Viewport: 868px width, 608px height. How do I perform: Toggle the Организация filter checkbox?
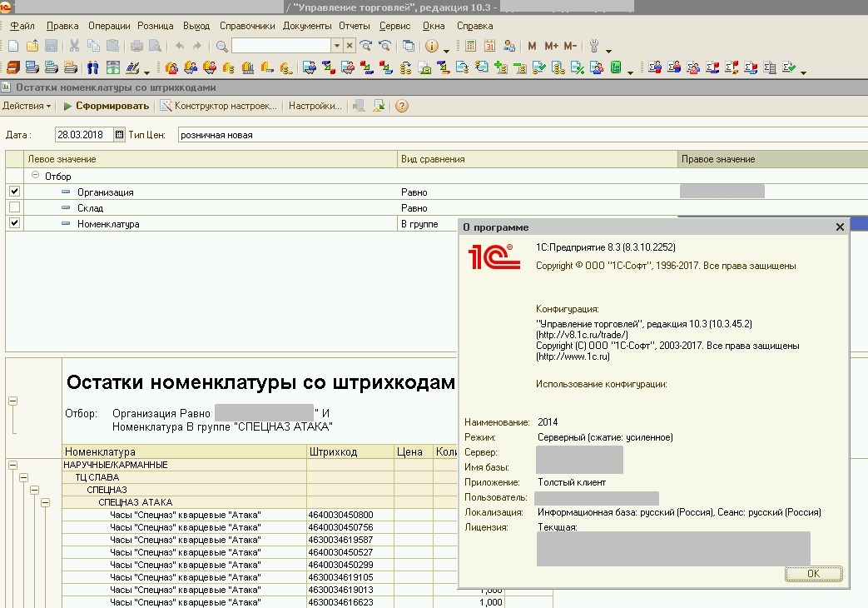pyautogui.click(x=14, y=192)
